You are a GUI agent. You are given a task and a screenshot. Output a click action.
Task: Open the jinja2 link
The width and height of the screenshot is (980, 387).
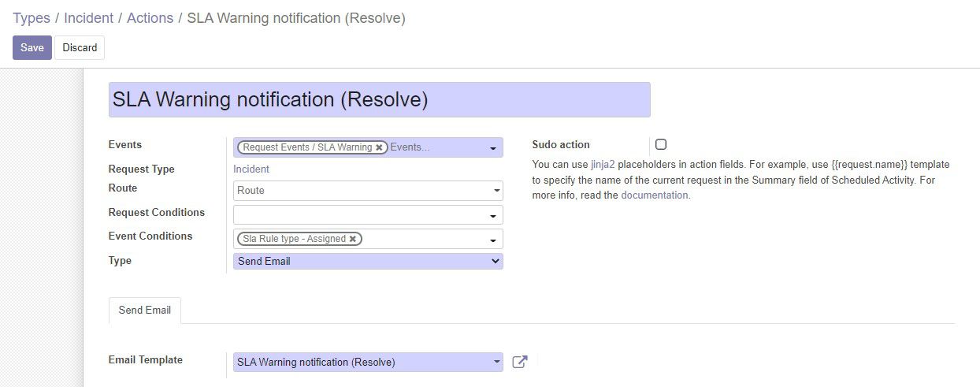603,165
